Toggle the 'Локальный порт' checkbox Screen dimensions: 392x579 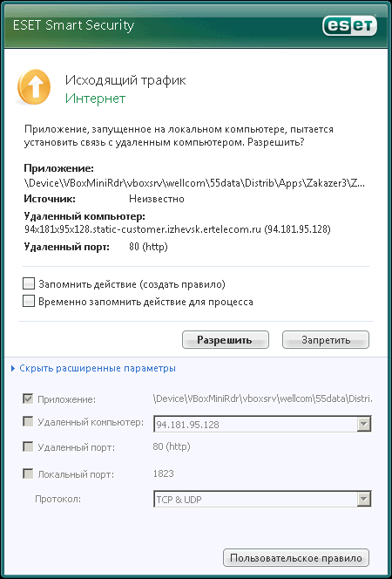click(x=28, y=473)
